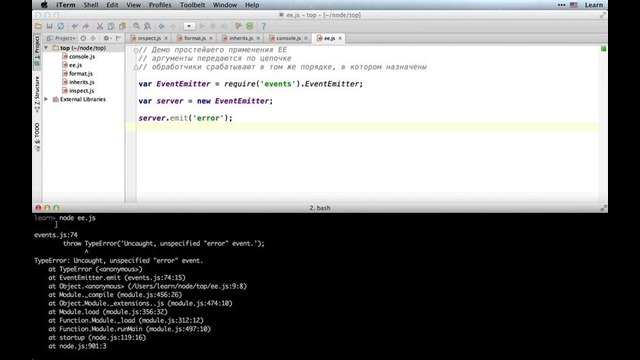
Task: Close the ee.js tab
Action: (x=340, y=38)
